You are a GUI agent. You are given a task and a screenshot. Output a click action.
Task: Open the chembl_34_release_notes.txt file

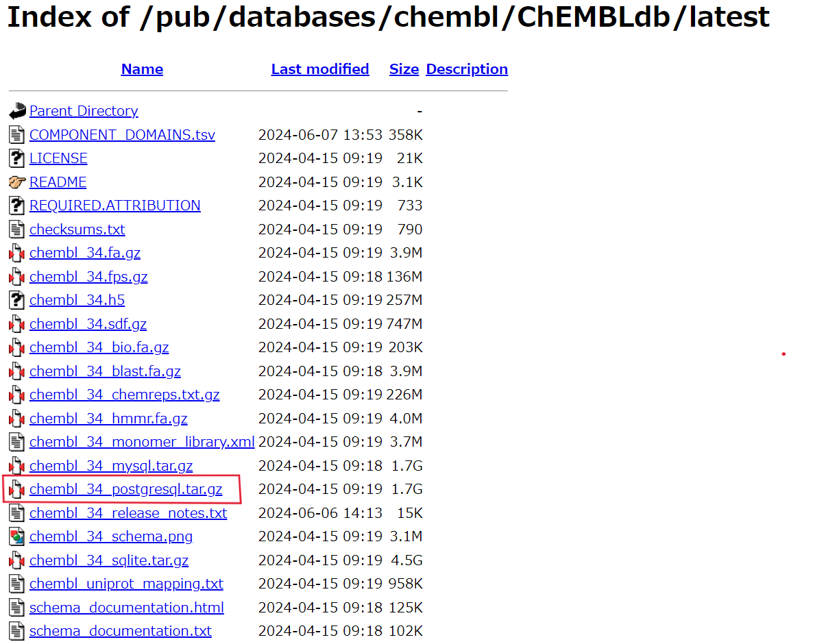pos(128,512)
